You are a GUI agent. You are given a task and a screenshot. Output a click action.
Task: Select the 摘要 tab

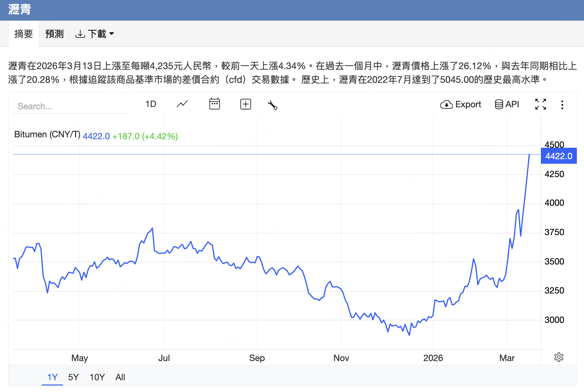tap(23, 34)
